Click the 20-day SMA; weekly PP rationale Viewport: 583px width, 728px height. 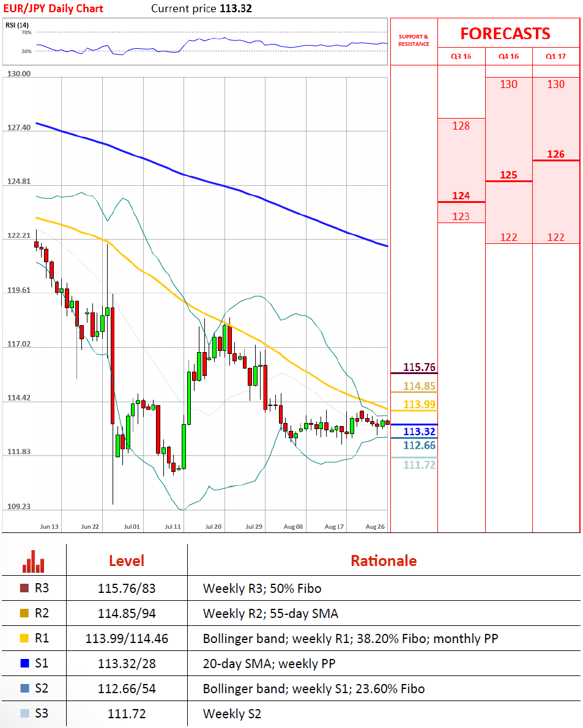(269, 664)
